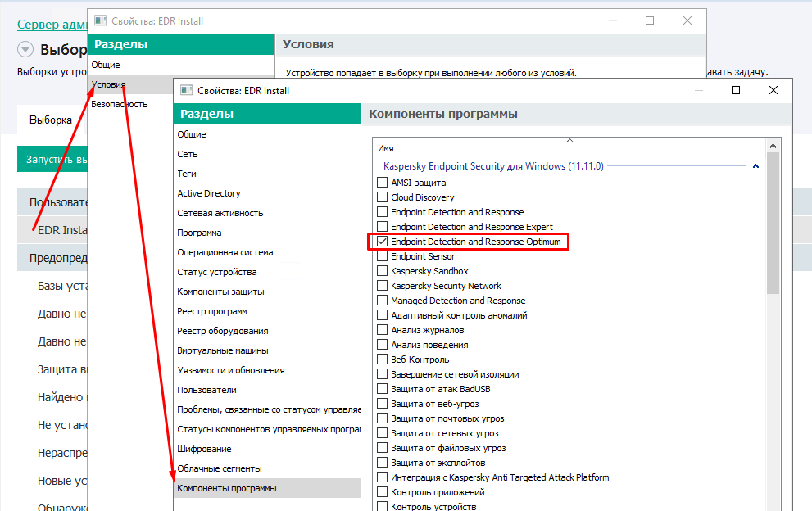The width and height of the screenshot is (812, 511).
Task: Select the Сеть section
Action: coord(267,154)
